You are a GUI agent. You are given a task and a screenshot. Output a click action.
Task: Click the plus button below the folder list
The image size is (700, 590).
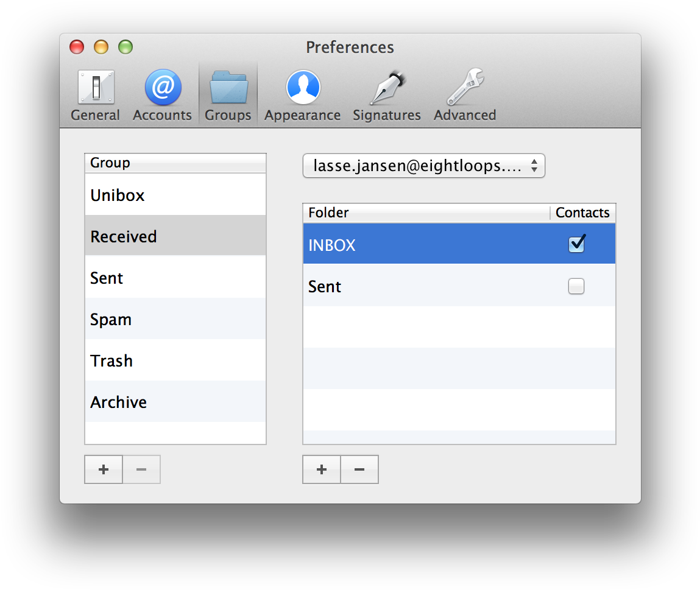click(x=321, y=469)
